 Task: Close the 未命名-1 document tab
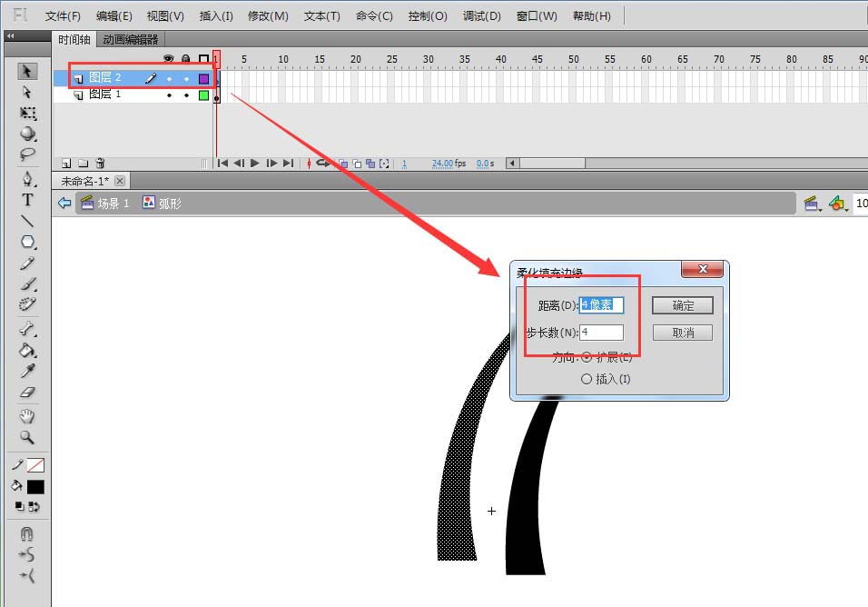pyautogui.click(x=120, y=181)
